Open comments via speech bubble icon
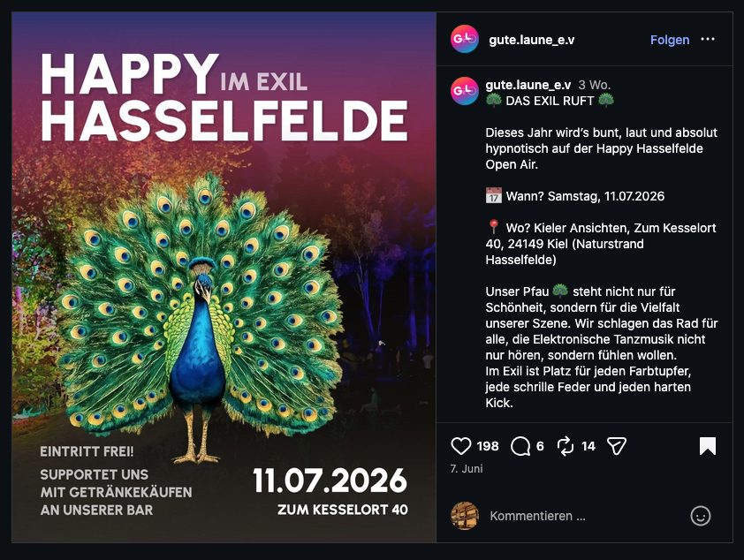Viewport: 744px width, 560px height. point(520,446)
